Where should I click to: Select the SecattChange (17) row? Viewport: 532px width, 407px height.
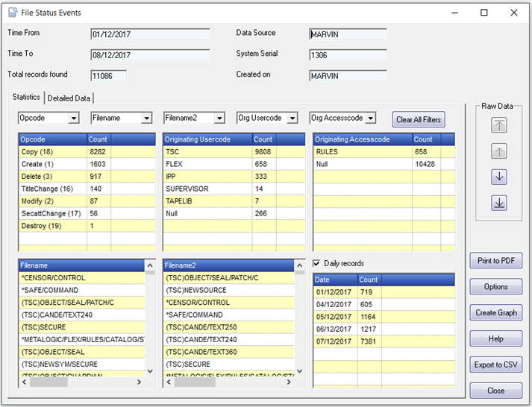(87, 213)
